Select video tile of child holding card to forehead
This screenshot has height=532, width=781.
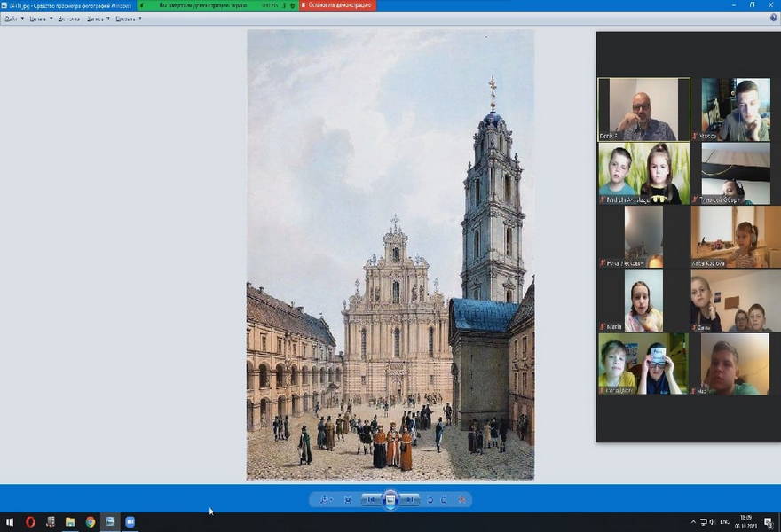(643, 364)
